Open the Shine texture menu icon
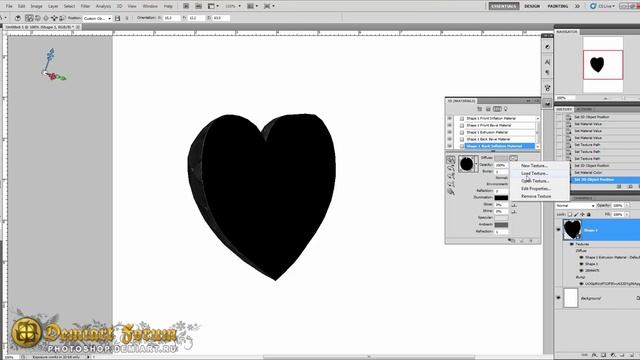 coord(514,211)
